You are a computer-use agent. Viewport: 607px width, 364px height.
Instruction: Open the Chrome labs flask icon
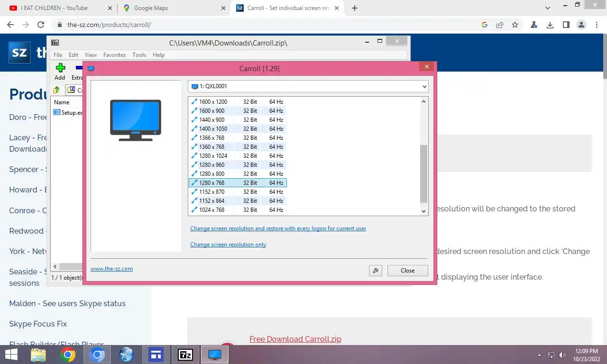tap(534, 25)
